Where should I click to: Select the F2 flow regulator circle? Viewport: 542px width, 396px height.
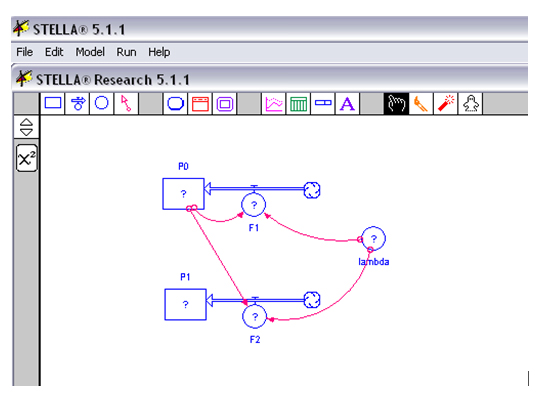(x=254, y=316)
